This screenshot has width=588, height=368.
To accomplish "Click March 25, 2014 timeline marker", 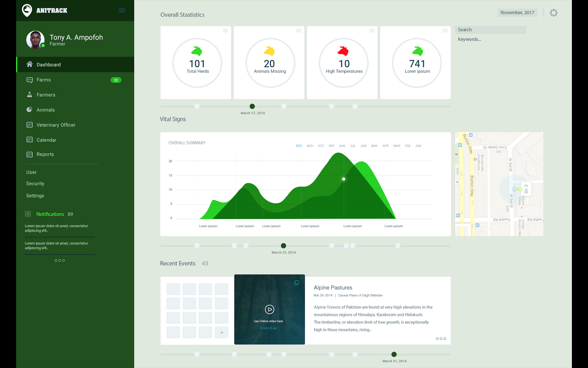I will point(283,246).
